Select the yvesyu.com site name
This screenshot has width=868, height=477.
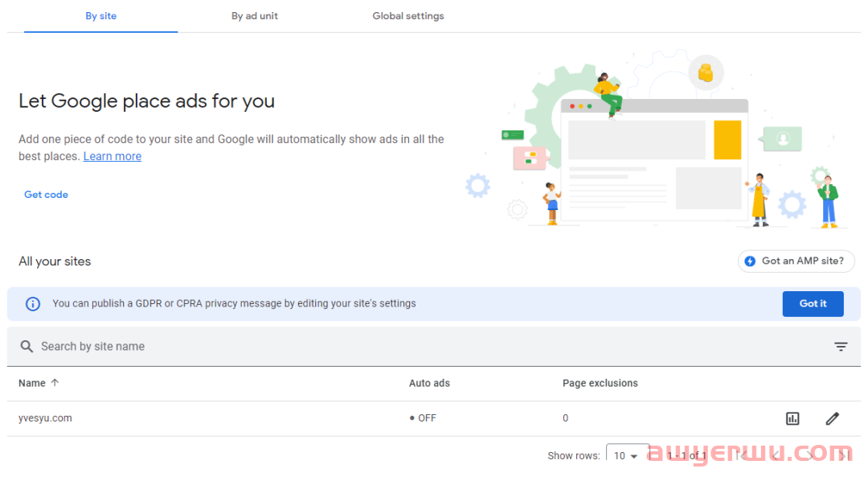pyautogui.click(x=45, y=418)
